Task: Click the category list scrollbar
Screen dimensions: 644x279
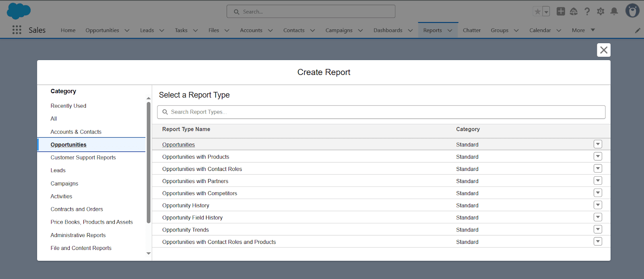Action: tap(149, 162)
